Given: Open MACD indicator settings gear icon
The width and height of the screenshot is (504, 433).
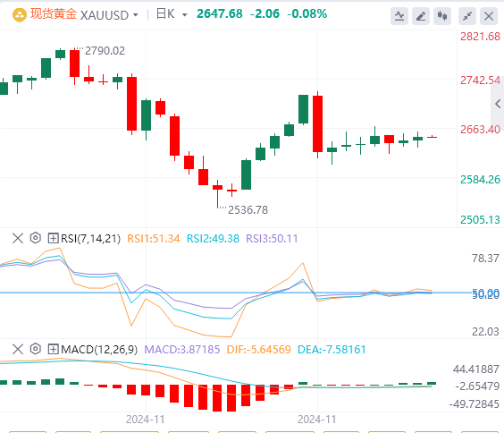Looking at the screenshot, I should tap(36, 349).
